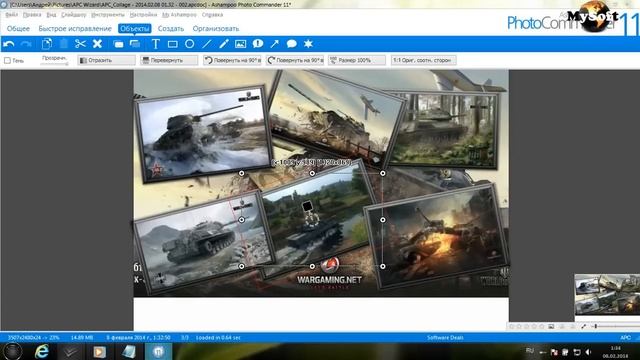Screen dimensions: 640x360
Task: Click Software Deals in status bar
Action: coord(445,338)
